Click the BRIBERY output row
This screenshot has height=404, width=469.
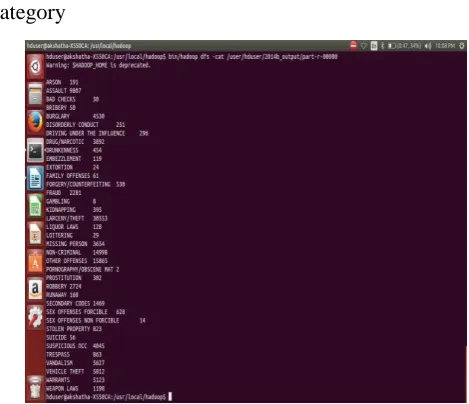(61, 107)
